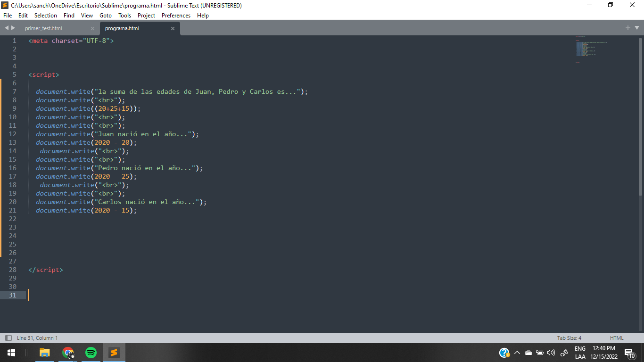Open the Find menu
This screenshot has width=644, height=362.
(69, 16)
